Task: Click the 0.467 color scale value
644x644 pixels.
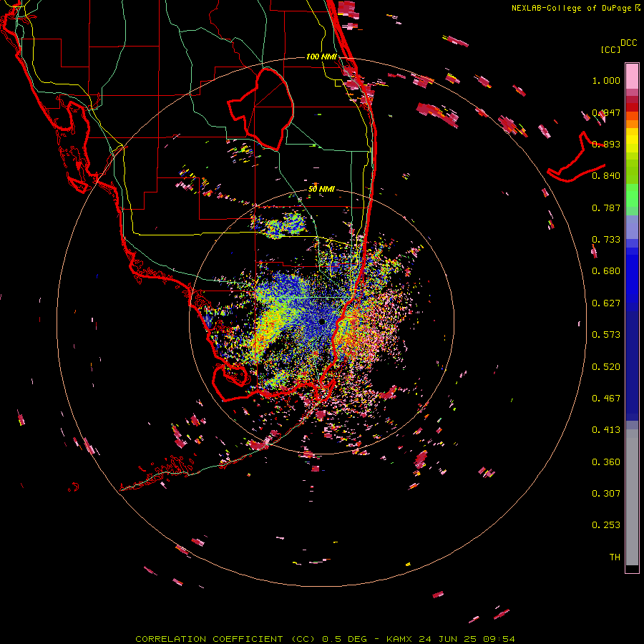Action: pyautogui.click(x=606, y=399)
